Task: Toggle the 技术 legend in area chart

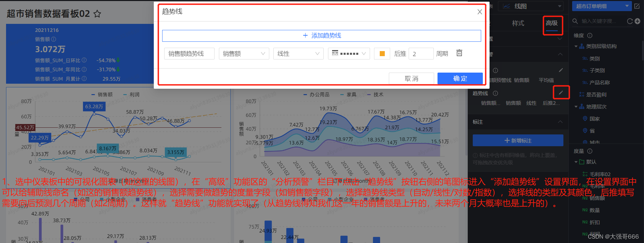Action: coord(375,95)
